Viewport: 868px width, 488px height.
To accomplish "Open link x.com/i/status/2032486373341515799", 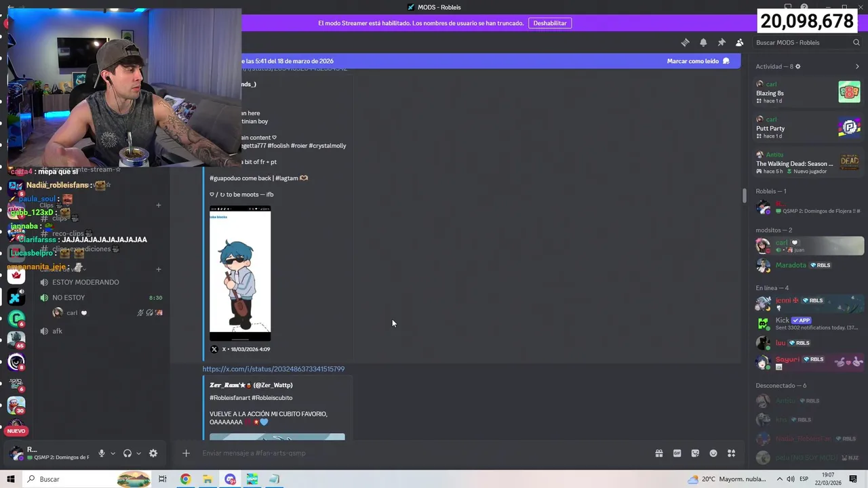I will [x=273, y=369].
